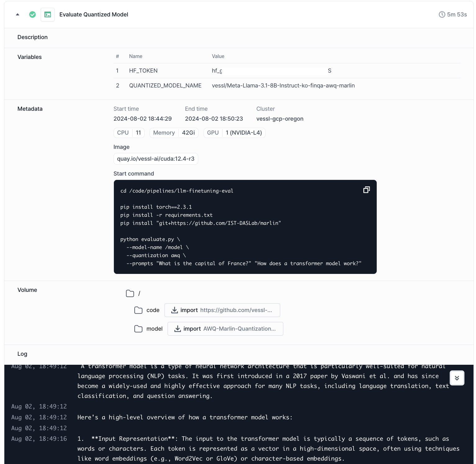Copy the start command using the copy icon
This screenshot has width=476, height=464.
pos(366,190)
